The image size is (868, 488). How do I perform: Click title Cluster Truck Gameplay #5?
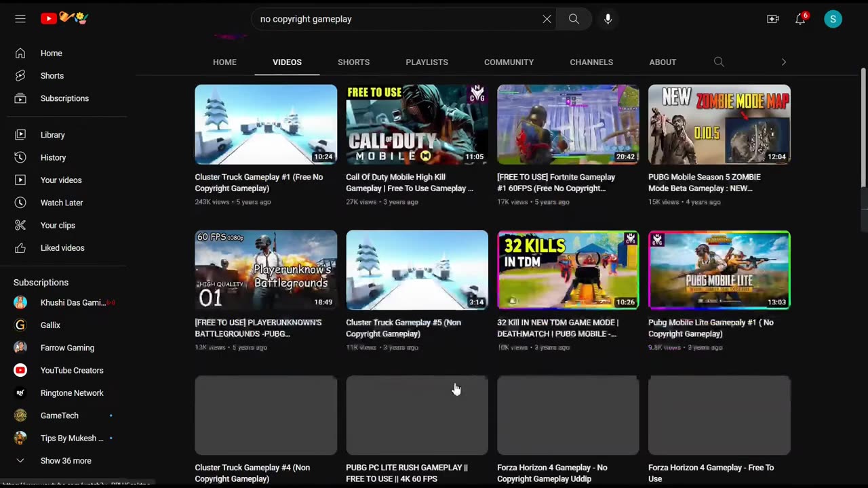pyautogui.click(x=403, y=328)
